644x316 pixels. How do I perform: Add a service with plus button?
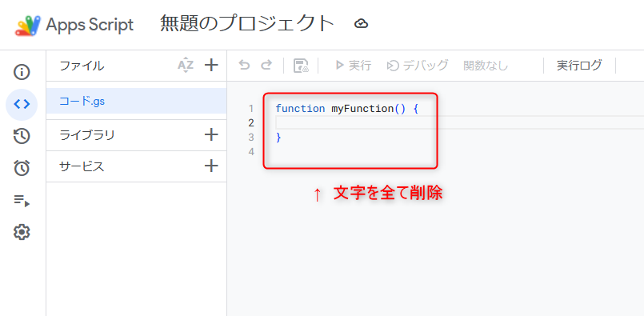pos(211,166)
